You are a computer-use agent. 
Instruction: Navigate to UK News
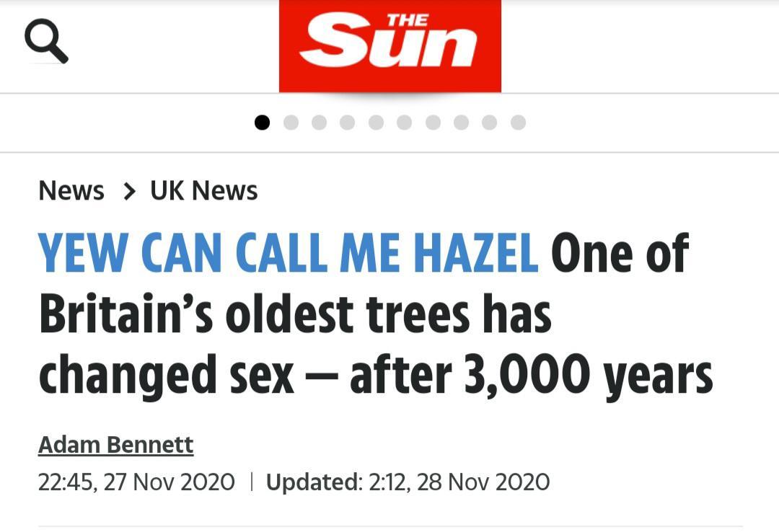[x=204, y=191]
